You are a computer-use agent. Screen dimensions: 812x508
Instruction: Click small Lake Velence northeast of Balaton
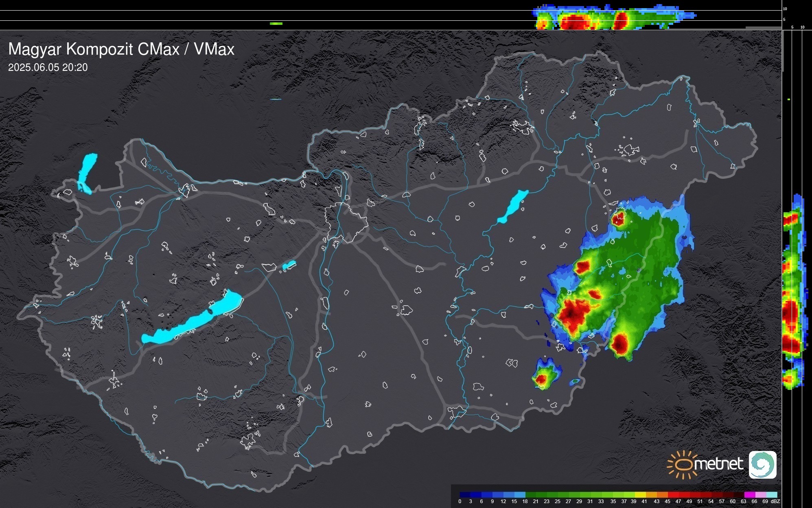[289, 265]
